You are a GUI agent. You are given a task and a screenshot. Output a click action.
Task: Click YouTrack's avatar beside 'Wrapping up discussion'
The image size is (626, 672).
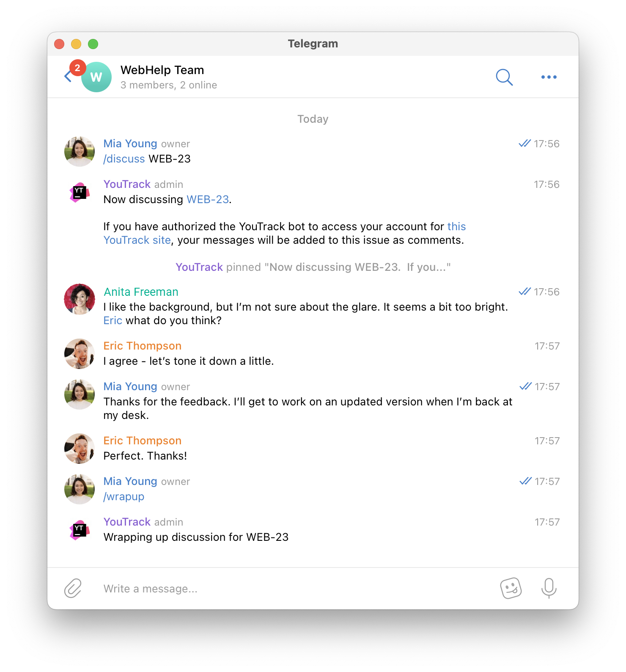[80, 530]
